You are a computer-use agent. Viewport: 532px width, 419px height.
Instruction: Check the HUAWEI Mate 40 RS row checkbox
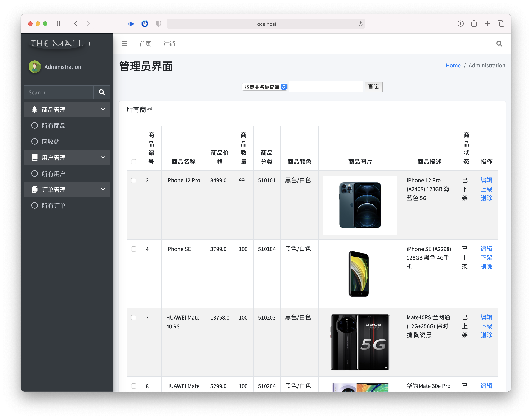(134, 317)
